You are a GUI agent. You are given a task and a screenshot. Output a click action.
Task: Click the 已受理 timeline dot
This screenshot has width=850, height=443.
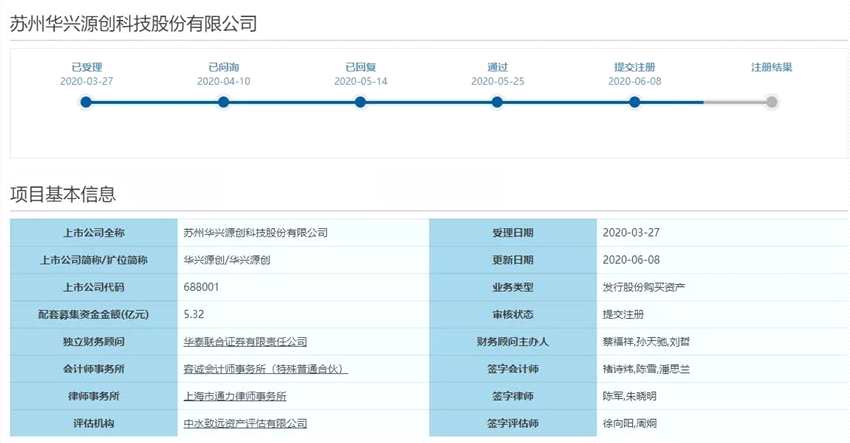(x=86, y=102)
